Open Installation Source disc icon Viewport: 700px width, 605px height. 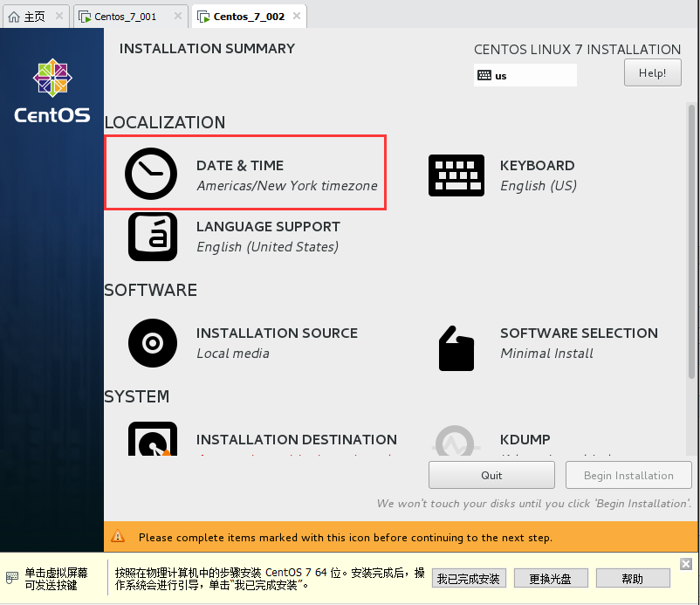153,343
